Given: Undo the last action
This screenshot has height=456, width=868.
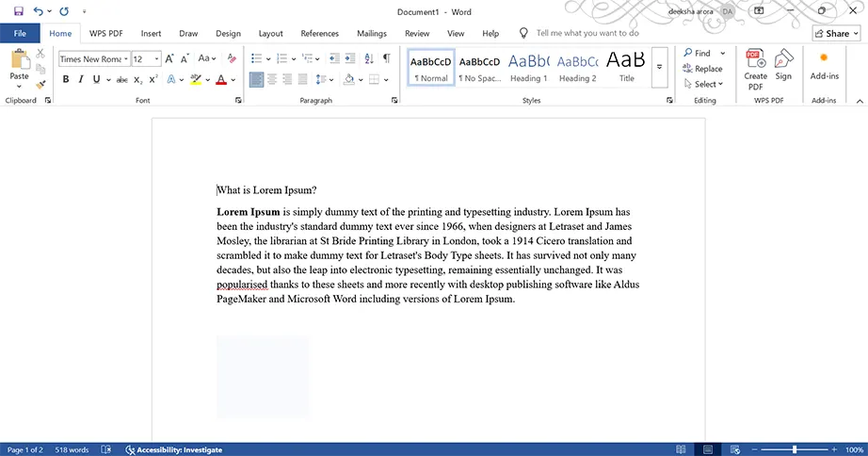Looking at the screenshot, I should [x=38, y=11].
